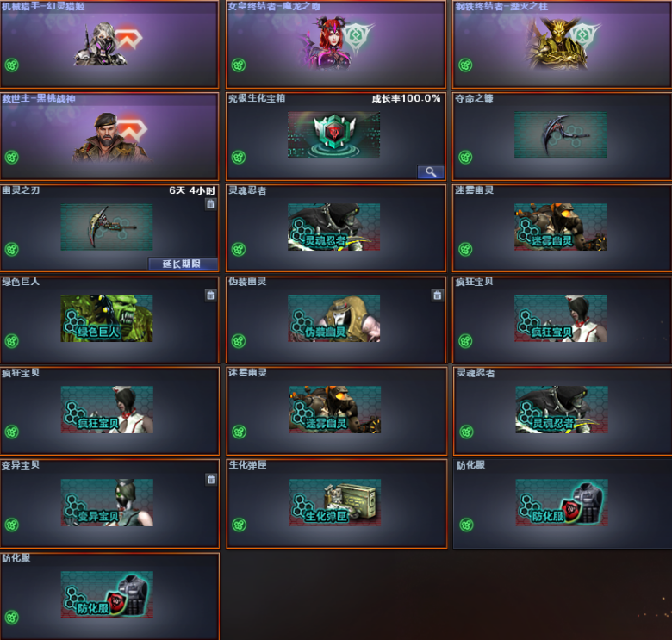672x640 pixels.
Task: Click the green badge icon on 生化弹匣
Action: point(240,525)
